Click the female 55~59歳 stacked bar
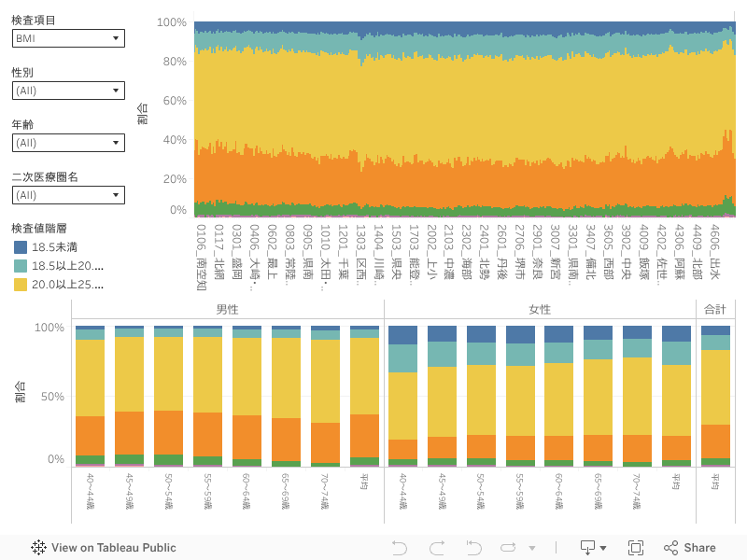The height and width of the screenshot is (560, 747). 520,396
